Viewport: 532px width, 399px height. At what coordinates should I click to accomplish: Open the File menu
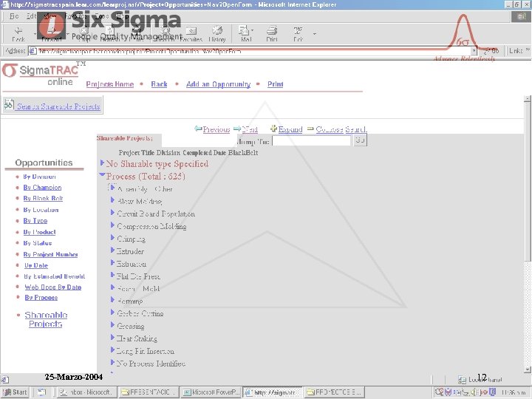tap(13, 16)
